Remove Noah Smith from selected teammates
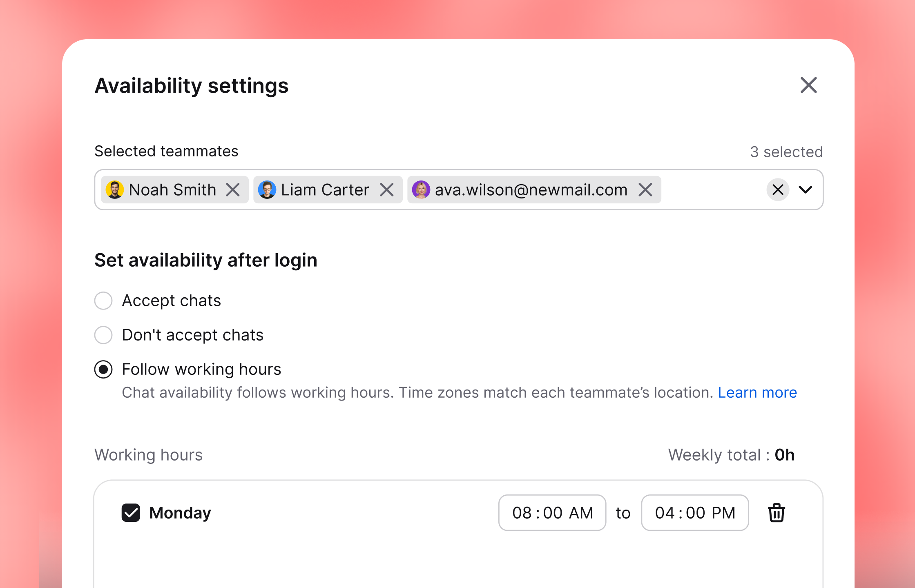The image size is (915, 588). [x=233, y=190]
